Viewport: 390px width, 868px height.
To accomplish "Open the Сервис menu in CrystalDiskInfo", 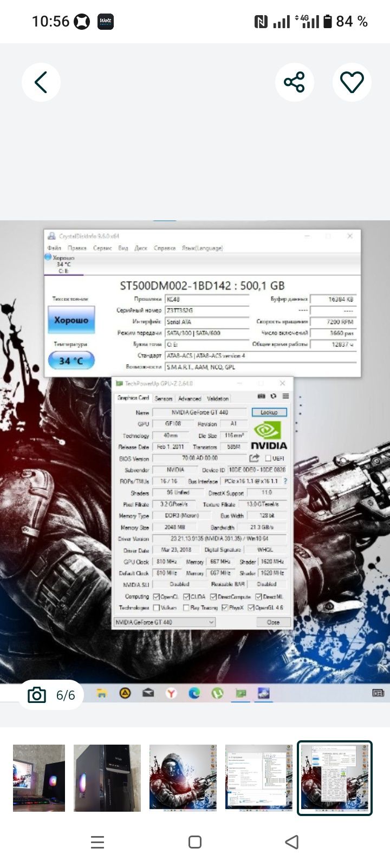I will [x=102, y=248].
